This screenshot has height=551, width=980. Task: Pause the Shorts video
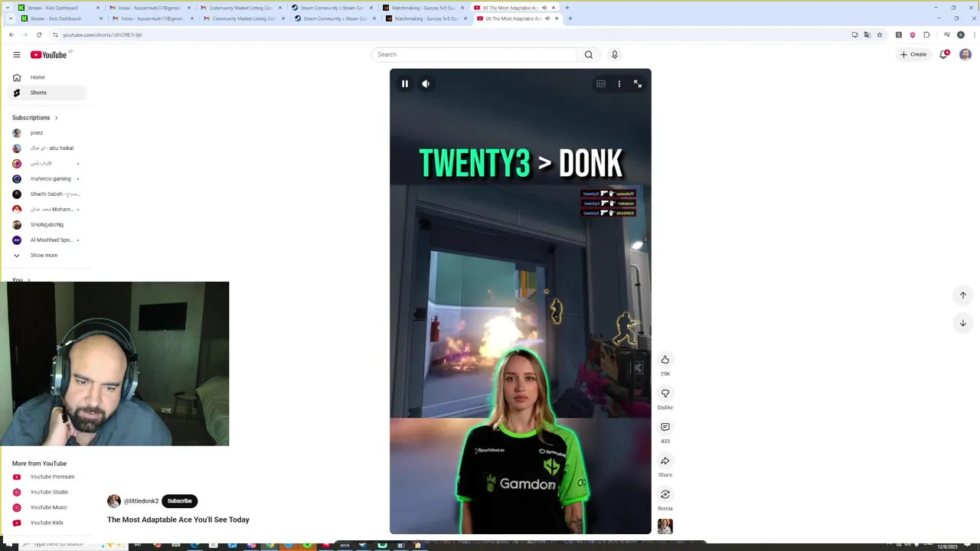pyautogui.click(x=405, y=83)
